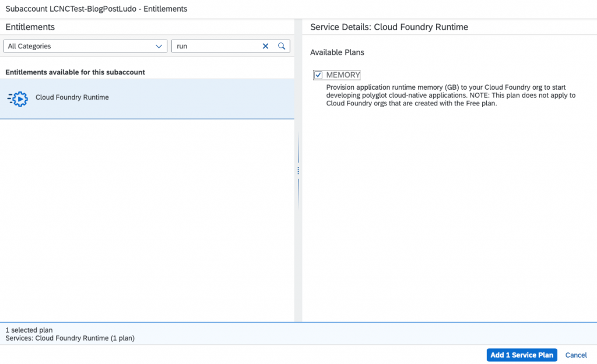Open the All Categories dropdown
This screenshot has height=364, width=597.
[85, 46]
